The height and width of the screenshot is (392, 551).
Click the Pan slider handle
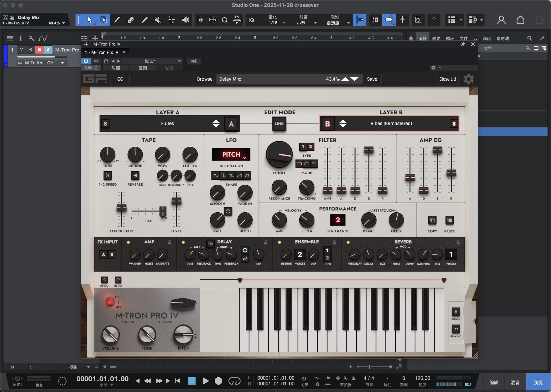162,211
